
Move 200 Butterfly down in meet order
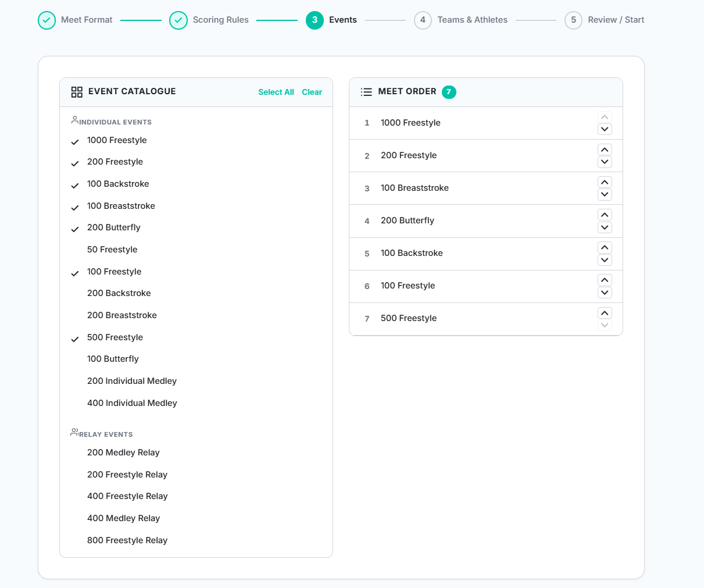point(605,227)
